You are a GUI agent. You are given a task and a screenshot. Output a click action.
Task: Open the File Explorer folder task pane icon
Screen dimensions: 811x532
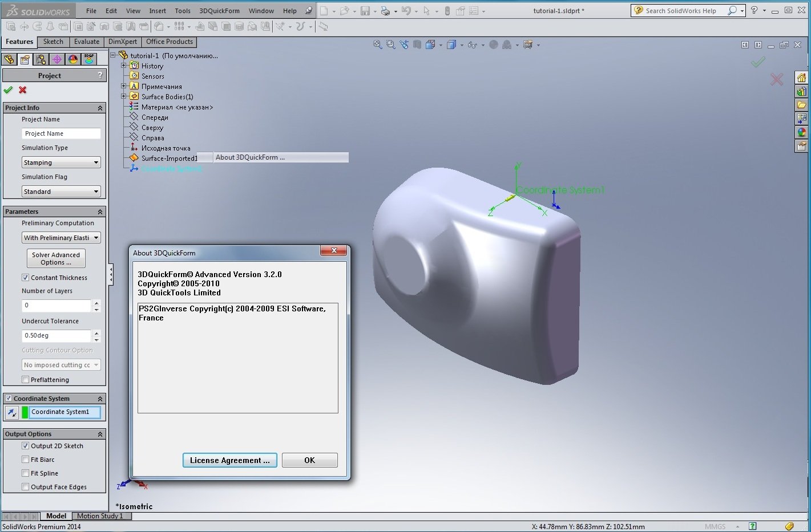pos(802,105)
